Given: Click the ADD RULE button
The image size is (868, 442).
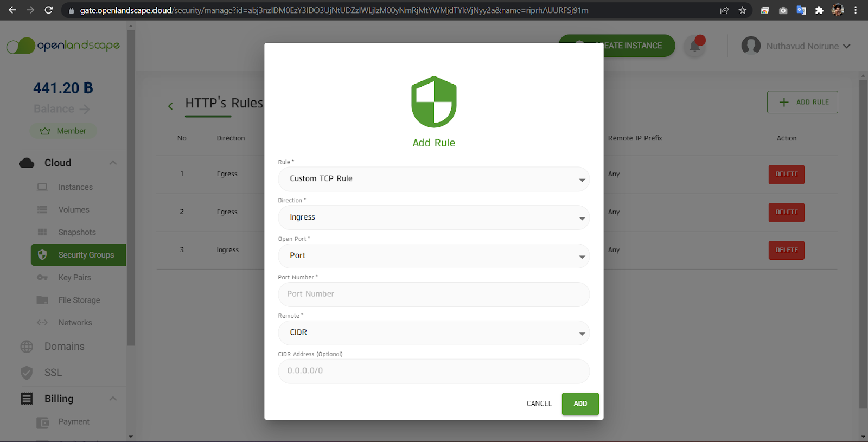Looking at the screenshot, I should [x=802, y=102].
